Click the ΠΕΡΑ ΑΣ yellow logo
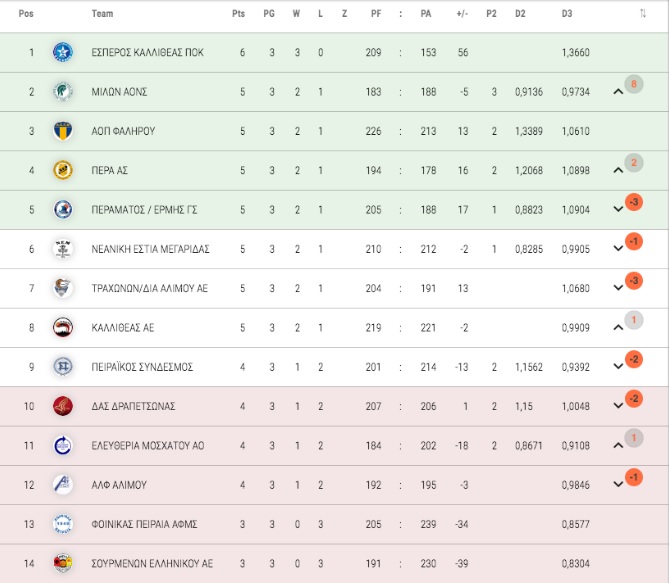 [63, 170]
